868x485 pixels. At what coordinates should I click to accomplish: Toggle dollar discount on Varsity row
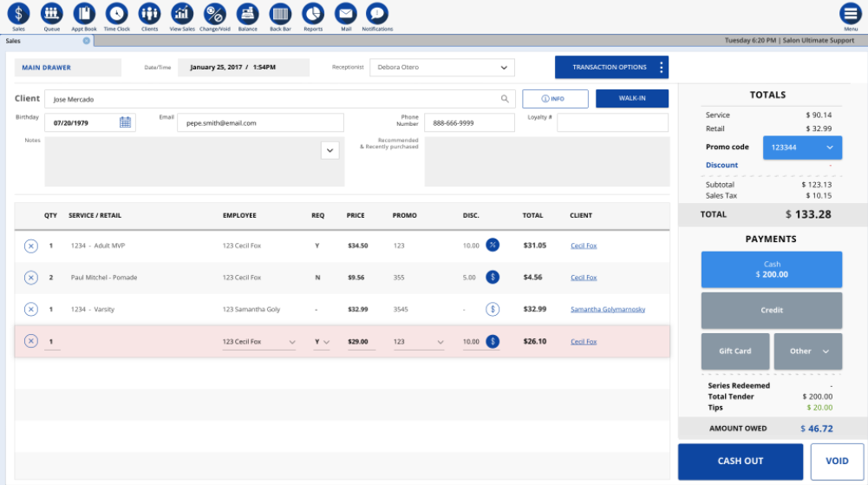(493, 309)
